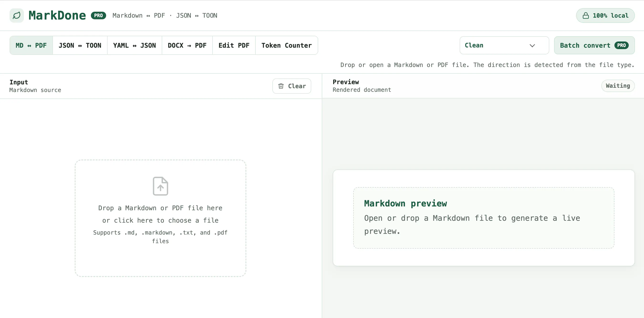Click the 'Markdown ↔ PDF · JSON ↔ TOON' tagline
The height and width of the screenshot is (318, 644).
click(165, 15)
